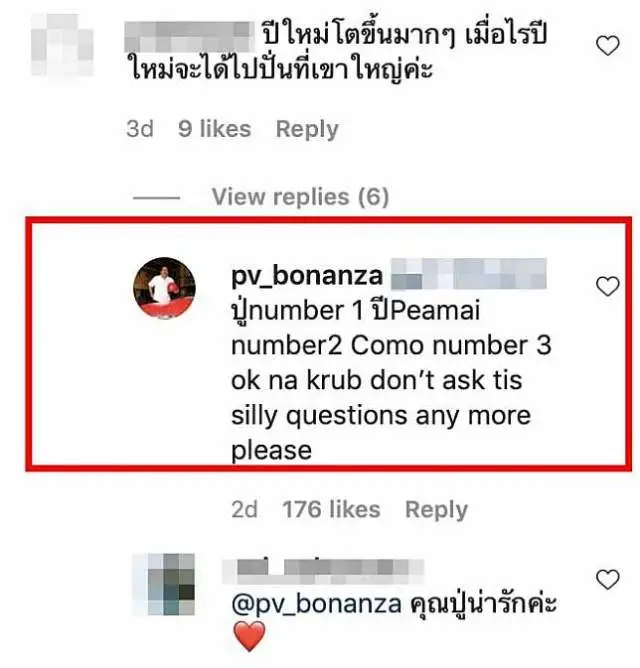This screenshot has height=668, width=640.
Task: Reply to the comment with 9 likes
Action: pyautogui.click(x=307, y=129)
